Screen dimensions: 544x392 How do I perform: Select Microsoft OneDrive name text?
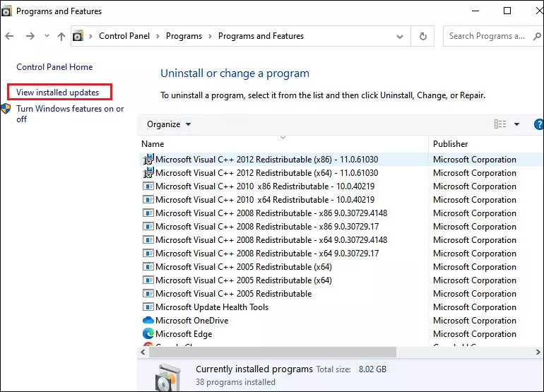coord(192,321)
